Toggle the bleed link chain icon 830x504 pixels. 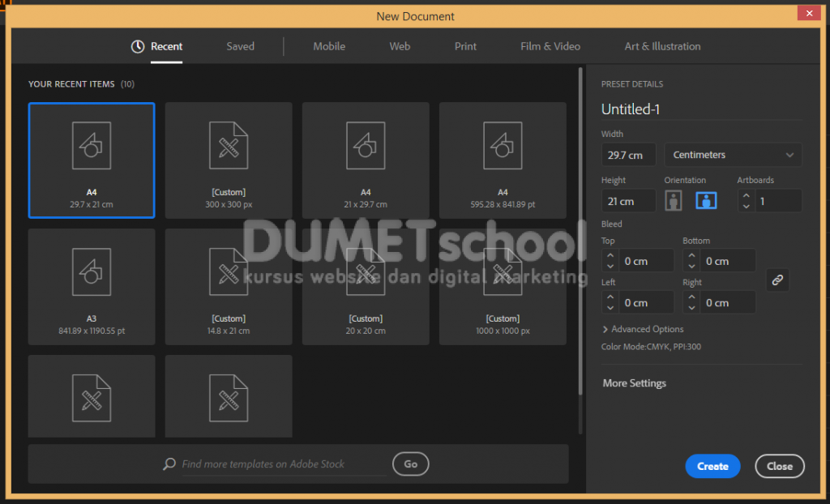(x=777, y=280)
